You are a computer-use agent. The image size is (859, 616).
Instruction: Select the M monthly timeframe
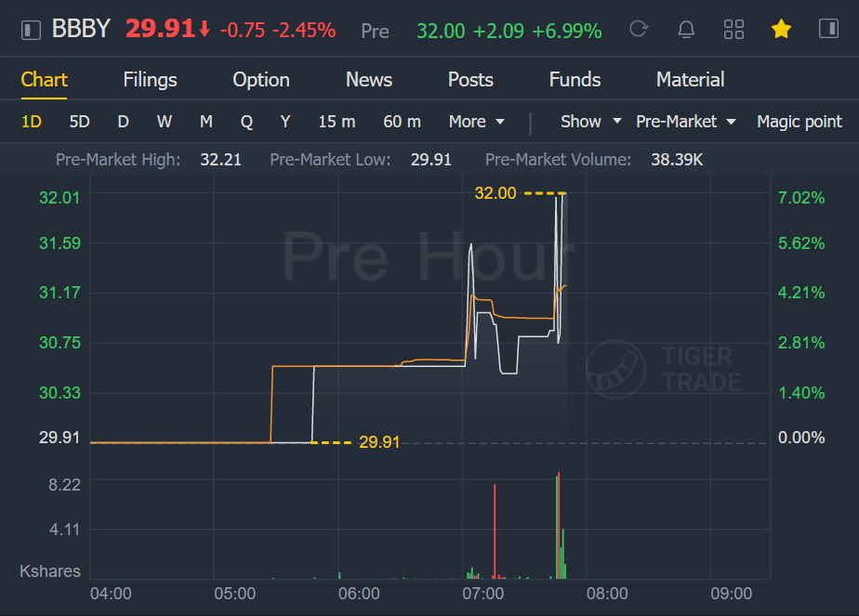(206, 122)
